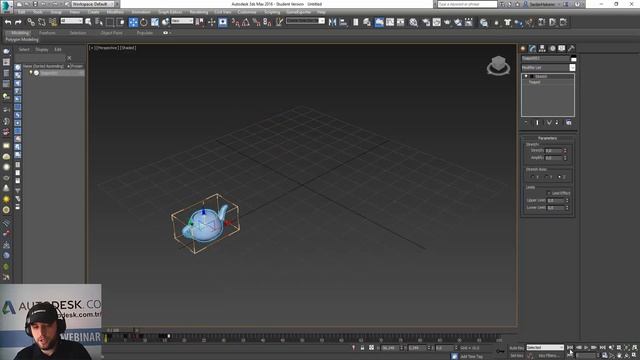Select Stretch Axis Z radio button
This screenshot has height=360, width=640.
click(x=559, y=177)
